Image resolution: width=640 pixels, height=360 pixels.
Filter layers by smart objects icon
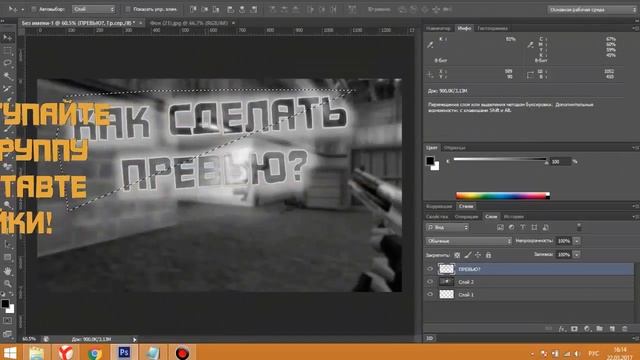point(546,227)
